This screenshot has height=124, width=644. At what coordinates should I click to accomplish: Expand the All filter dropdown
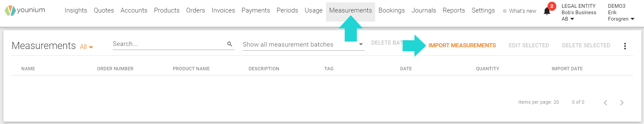coord(86,47)
